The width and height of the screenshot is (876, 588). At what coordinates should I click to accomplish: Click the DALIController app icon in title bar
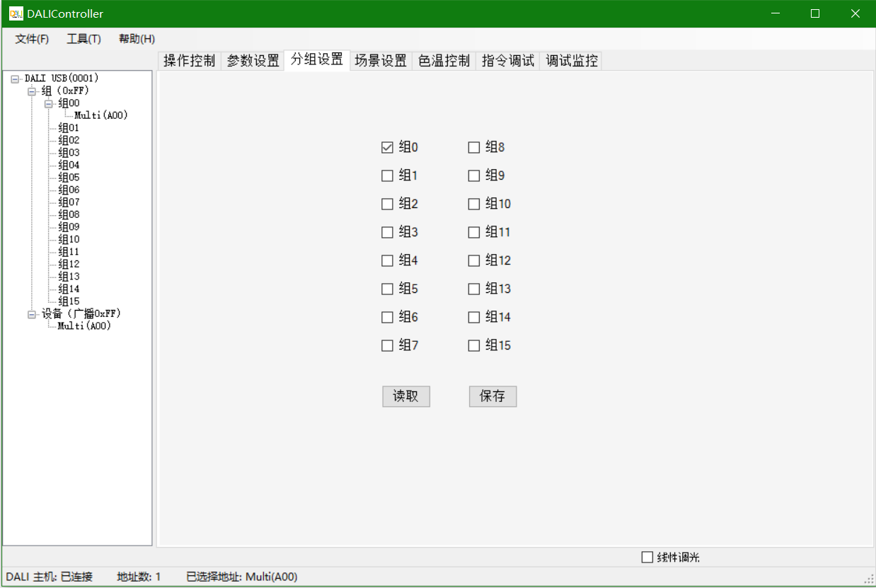tap(16, 13)
